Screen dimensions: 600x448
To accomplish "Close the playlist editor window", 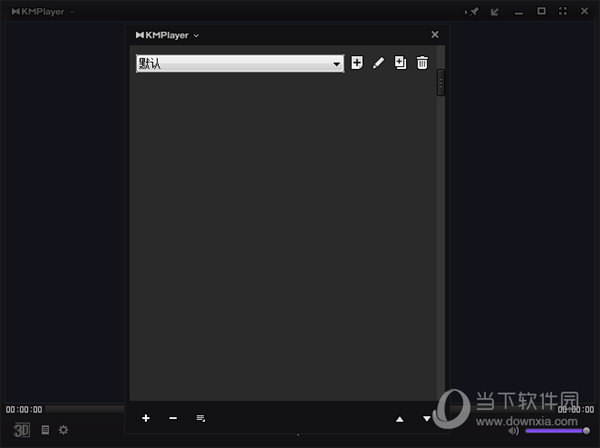I will (x=435, y=34).
